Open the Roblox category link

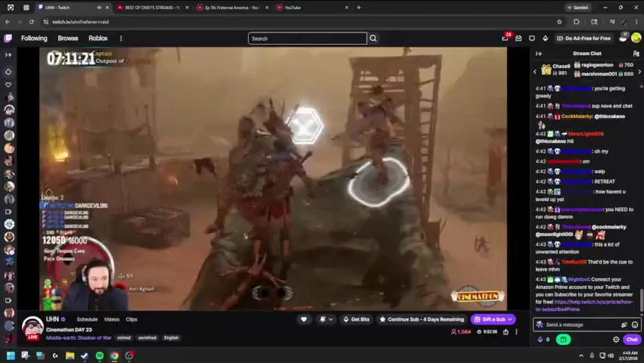click(x=98, y=38)
